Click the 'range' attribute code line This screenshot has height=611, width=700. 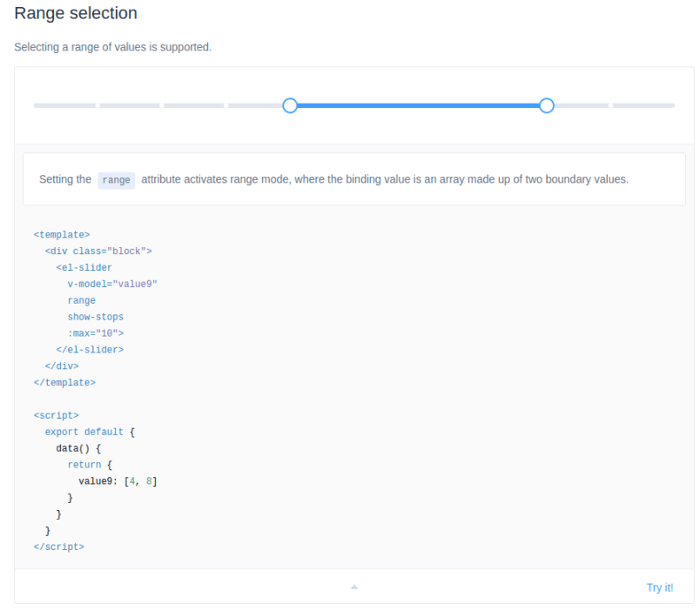tap(81, 300)
